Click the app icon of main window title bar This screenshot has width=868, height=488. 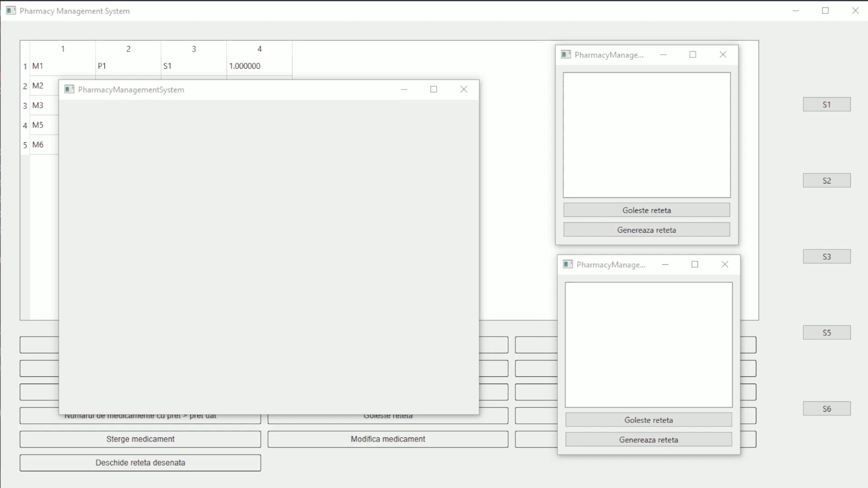[x=11, y=10]
